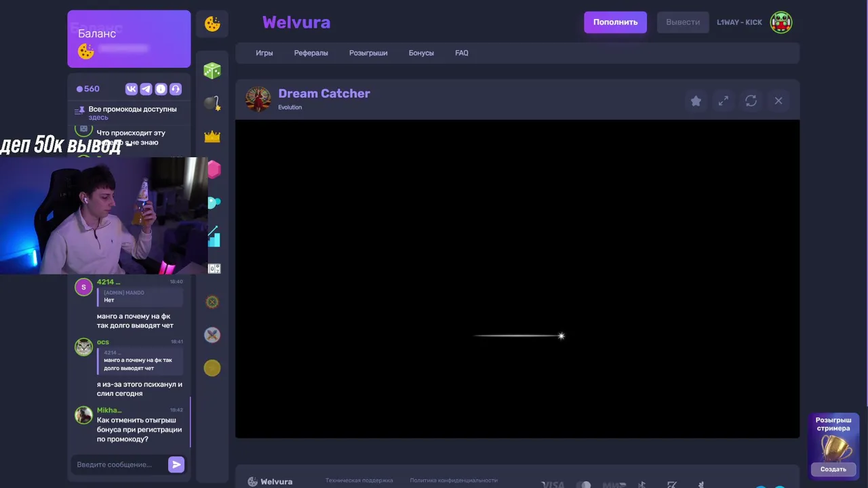Open the rising chart Crash game
The image size is (868, 488).
point(214,236)
